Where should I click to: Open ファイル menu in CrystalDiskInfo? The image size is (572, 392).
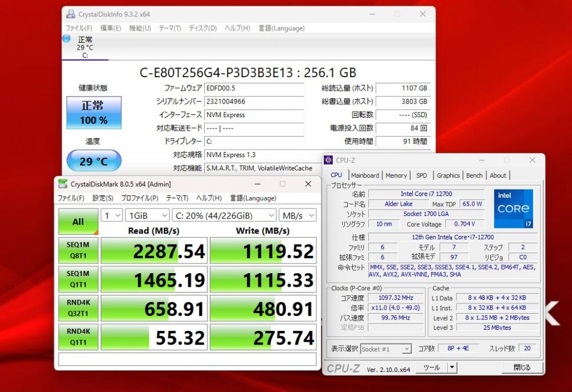(78, 28)
